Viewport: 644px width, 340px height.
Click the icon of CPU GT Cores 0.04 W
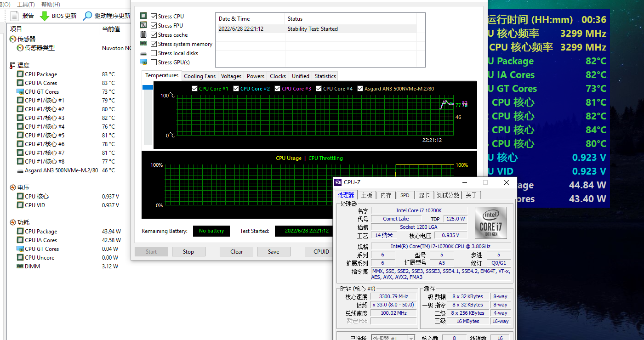tap(20, 249)
